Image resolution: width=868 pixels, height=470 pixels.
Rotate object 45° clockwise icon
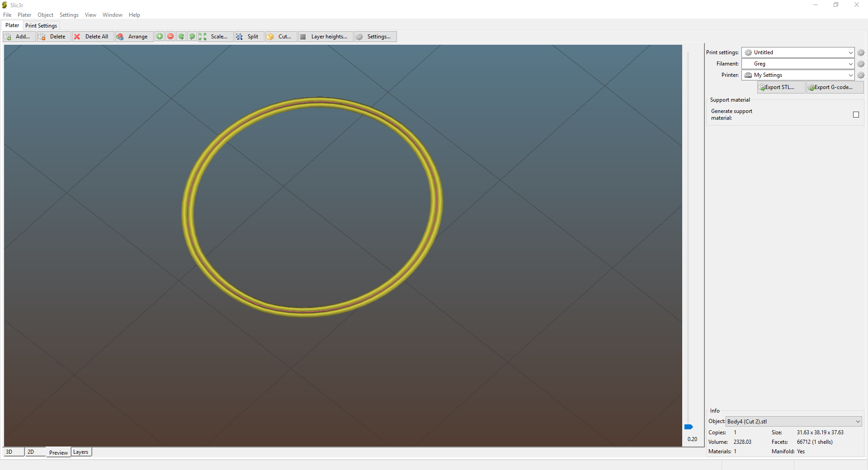(192, 37)
